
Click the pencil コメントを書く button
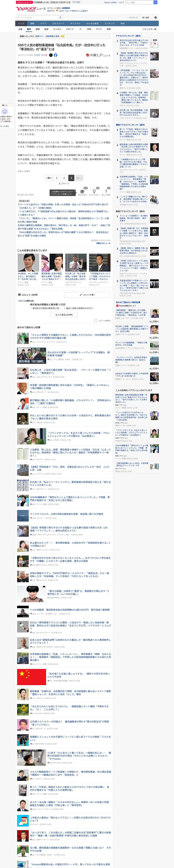point(87,295)
